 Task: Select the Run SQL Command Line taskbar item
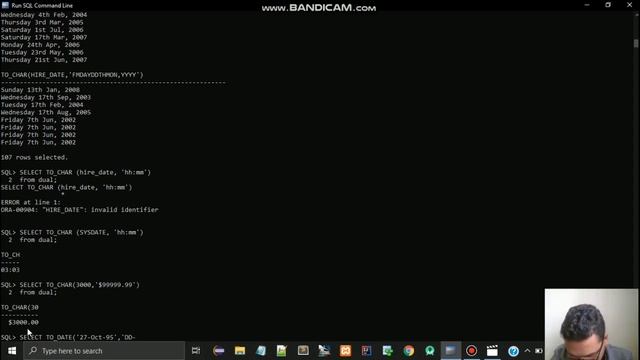(x=451, y=351)
